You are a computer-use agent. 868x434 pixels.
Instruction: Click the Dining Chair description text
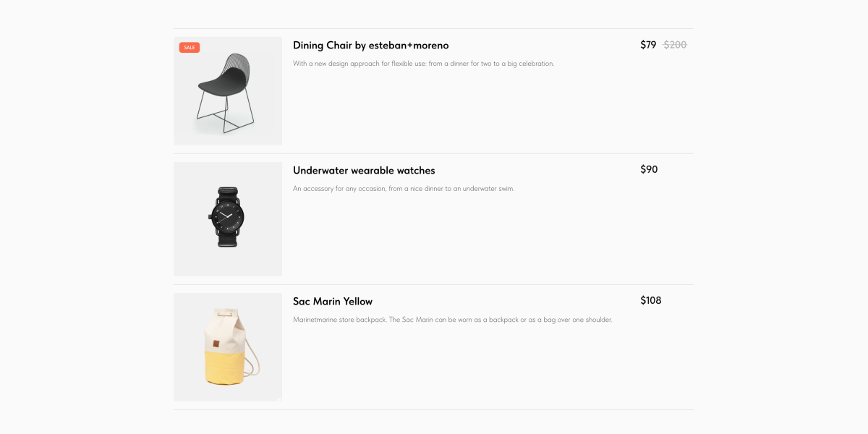coord(423,64)
